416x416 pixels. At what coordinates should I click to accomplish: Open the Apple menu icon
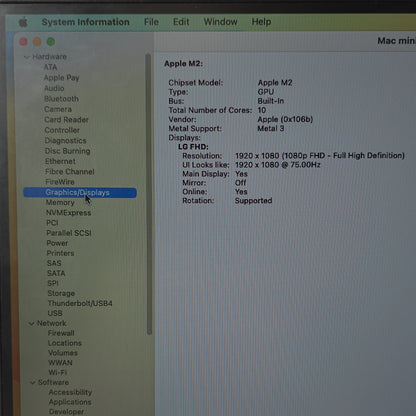point(23,23)
